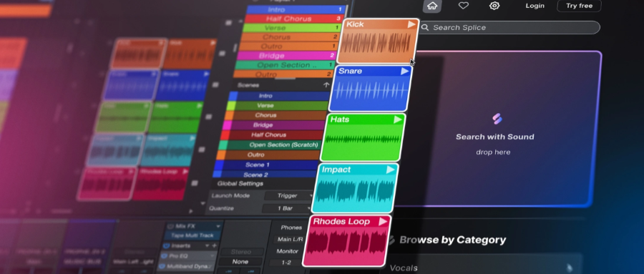Open the Global Settings section
The height and width of the screenshot is (274, 644).
[x=240, y=183]
